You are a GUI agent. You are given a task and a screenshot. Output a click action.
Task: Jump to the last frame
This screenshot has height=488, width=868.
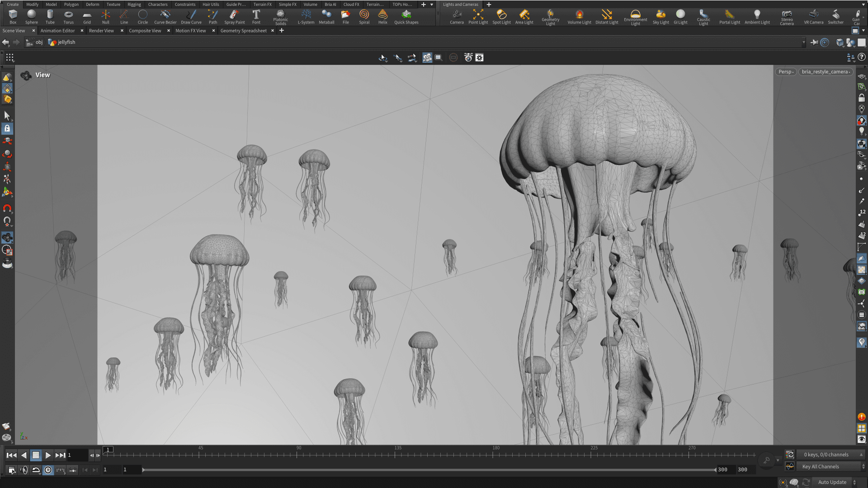(x=60, y=455)
